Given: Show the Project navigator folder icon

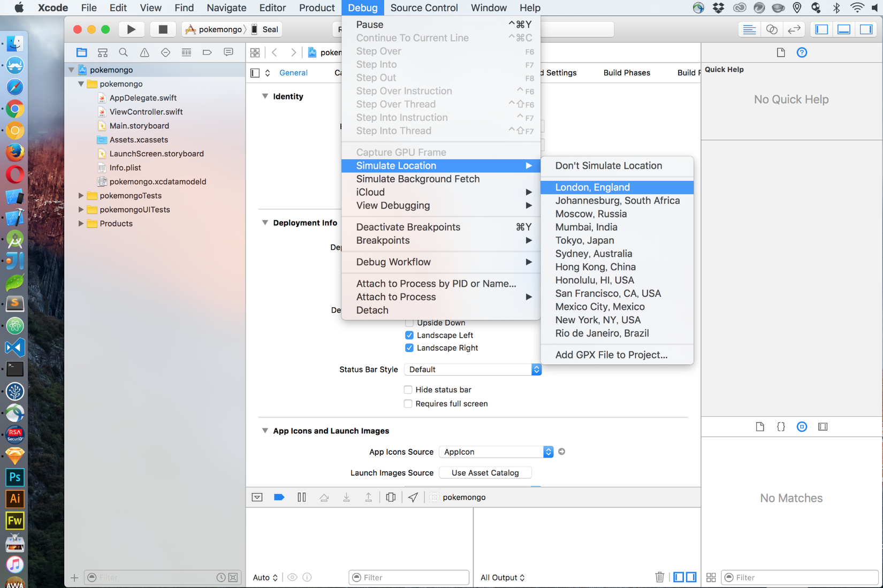Looking at the screenshot, I should (x=81, y=52).
